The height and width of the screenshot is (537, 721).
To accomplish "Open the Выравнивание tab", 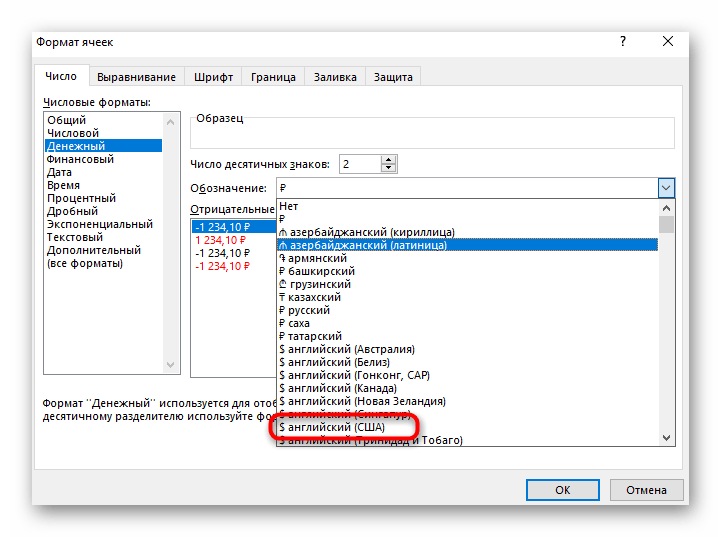I will (136, 77).
